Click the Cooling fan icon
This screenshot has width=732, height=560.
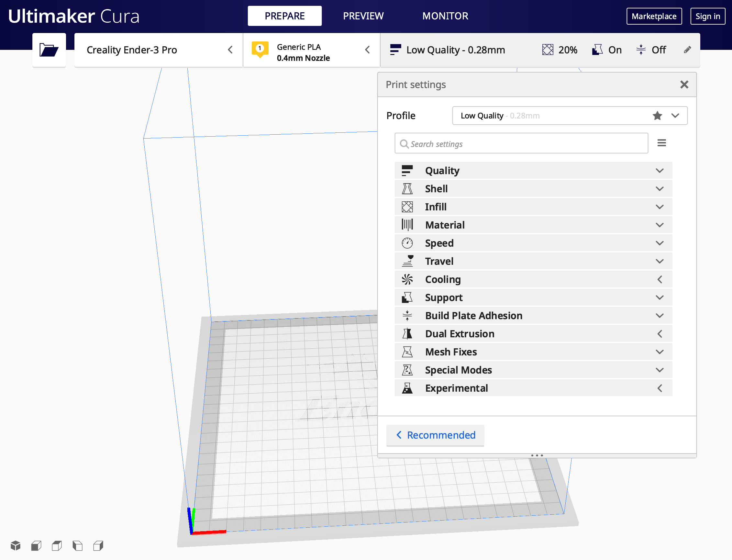tap(407, 279)
